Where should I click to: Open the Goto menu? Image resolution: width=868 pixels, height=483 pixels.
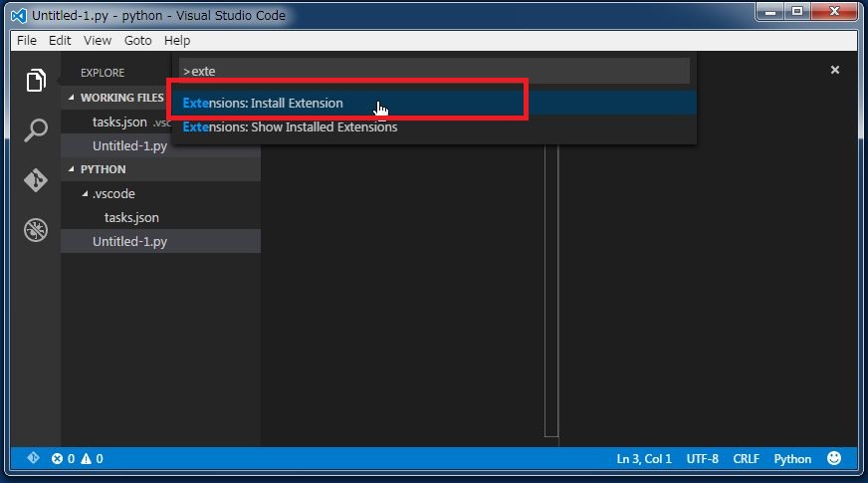pos(137,41)
